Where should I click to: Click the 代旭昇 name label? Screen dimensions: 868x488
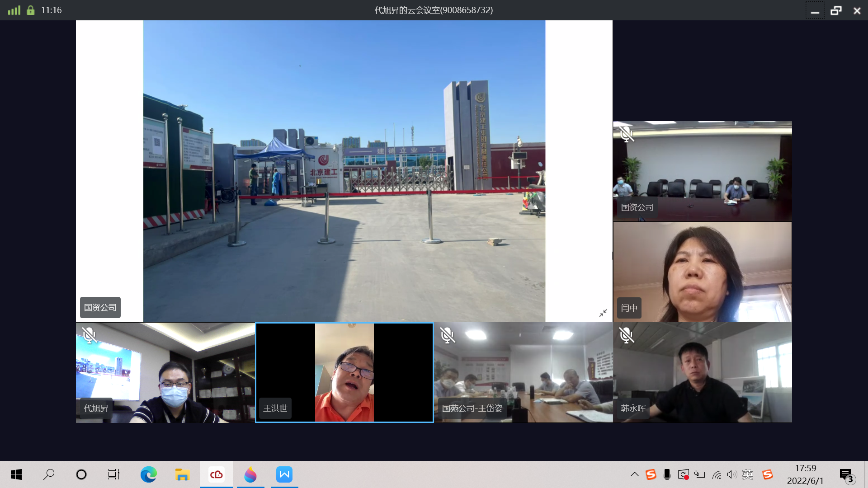click(96, 408)
